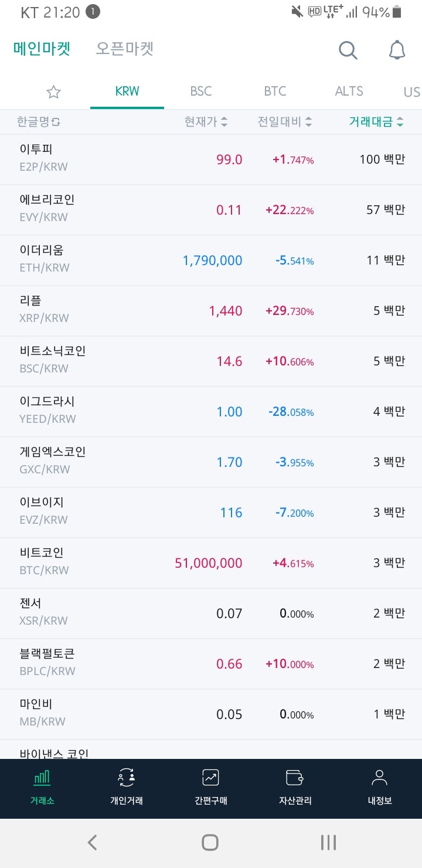The image size is (422, 868).
Task: Open 거래소 exchange chart icon
Action: pos(42,778)
